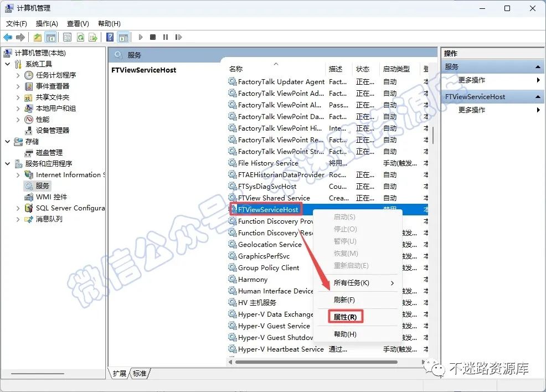Viewport: 546px width, 392px height.
Task: Switch to the 标准 tab
Action: (x=140, y=374)
